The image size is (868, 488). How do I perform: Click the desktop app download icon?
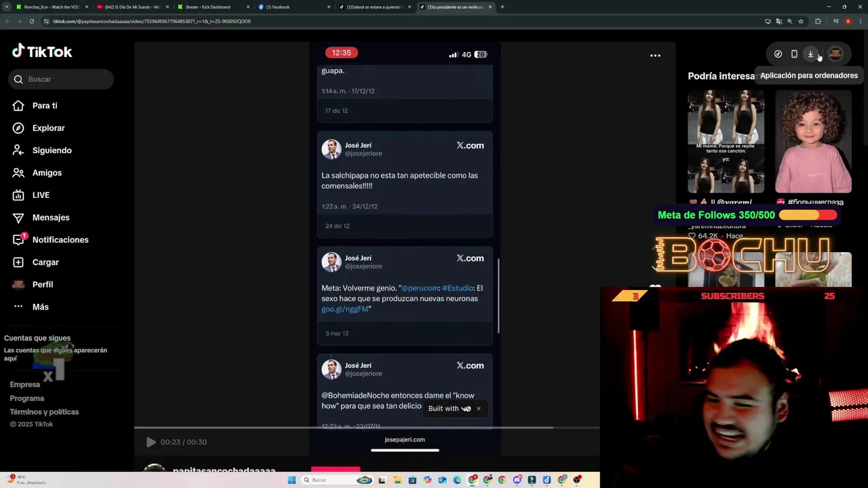pyautogui.click(x=810, y=54)
